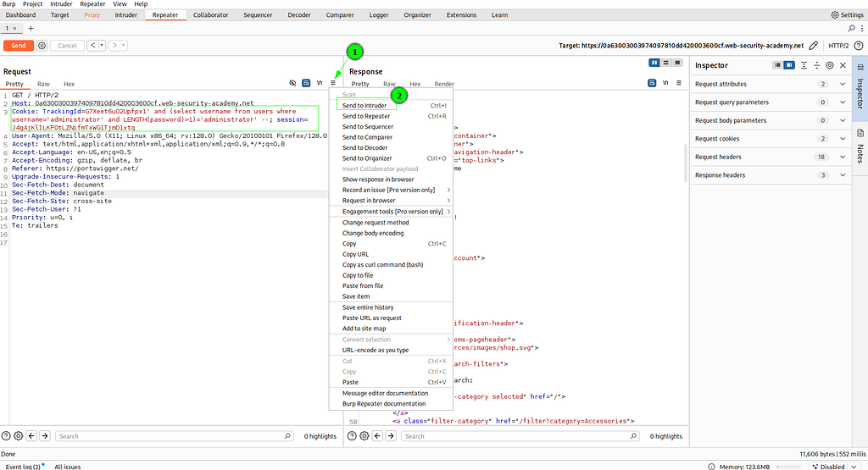Choose Send to Comparer menu item
Viewport: 868px width, 470px height.
(367, 137)
